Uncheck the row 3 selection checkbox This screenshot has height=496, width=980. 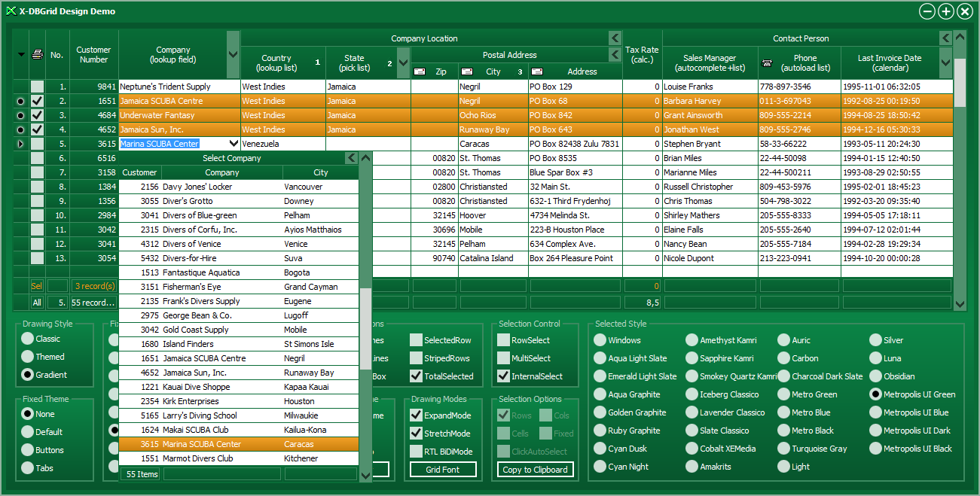(38, 115)
